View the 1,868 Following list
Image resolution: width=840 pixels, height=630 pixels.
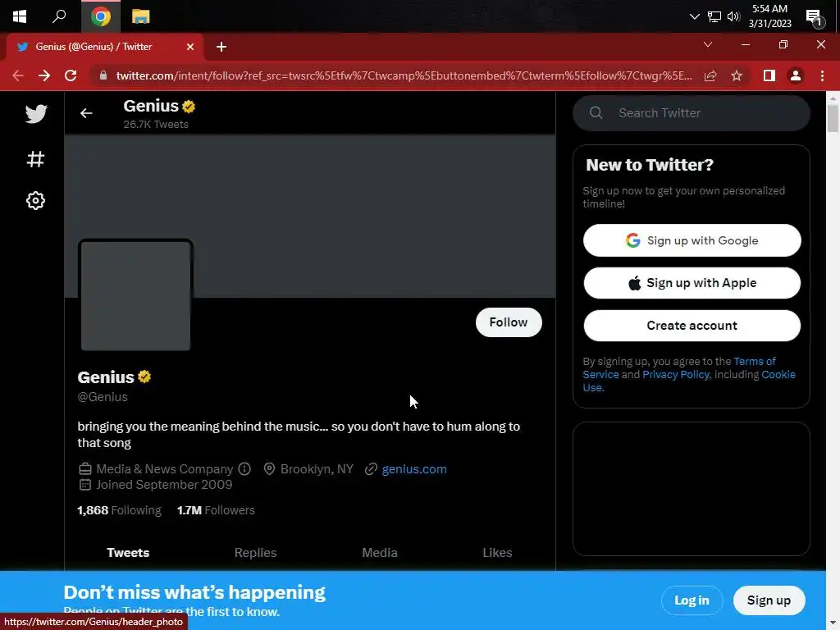(119, 510)
